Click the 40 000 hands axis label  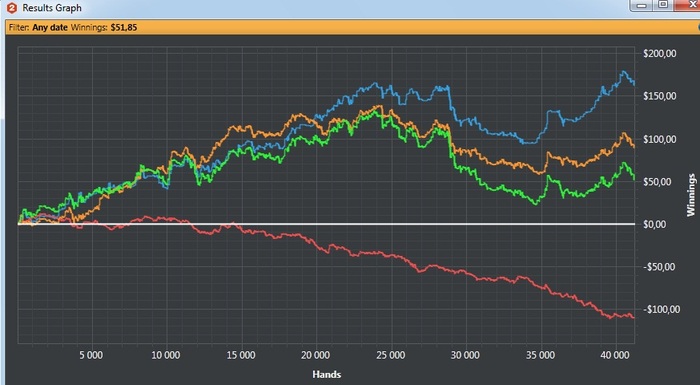click(x=614, y=355)
